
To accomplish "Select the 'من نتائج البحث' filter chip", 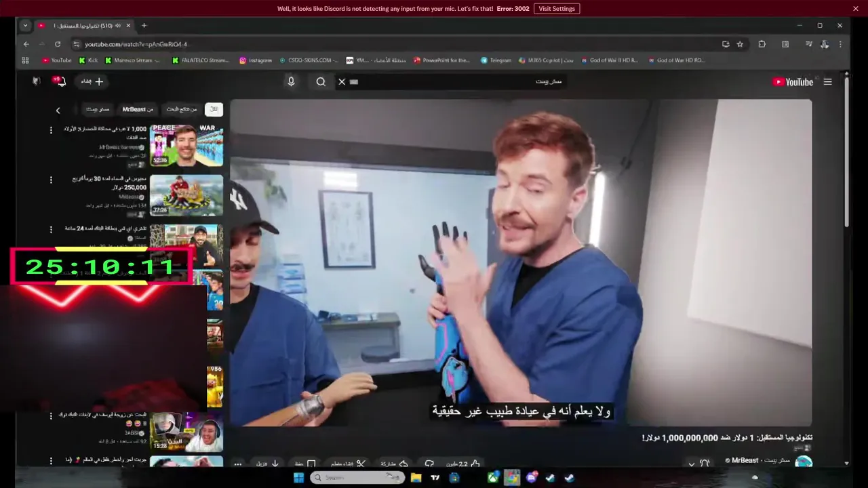I will pos(182,109).
